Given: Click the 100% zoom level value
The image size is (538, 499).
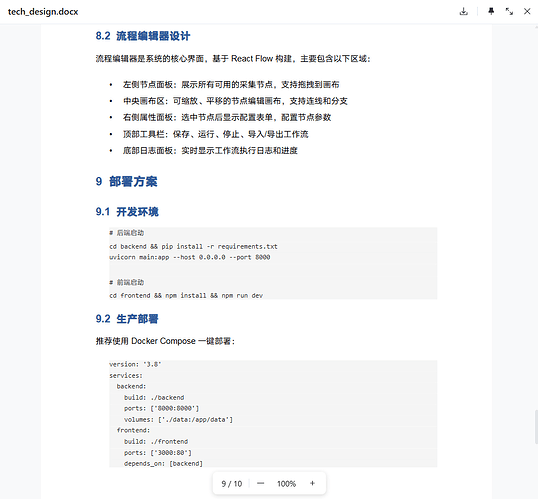Looking at the screenshot, I should point(286,484).
